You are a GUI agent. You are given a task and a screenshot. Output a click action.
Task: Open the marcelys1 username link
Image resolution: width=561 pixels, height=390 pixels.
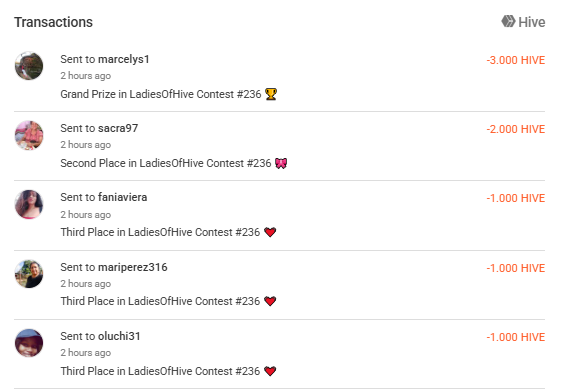click(124, 59)
